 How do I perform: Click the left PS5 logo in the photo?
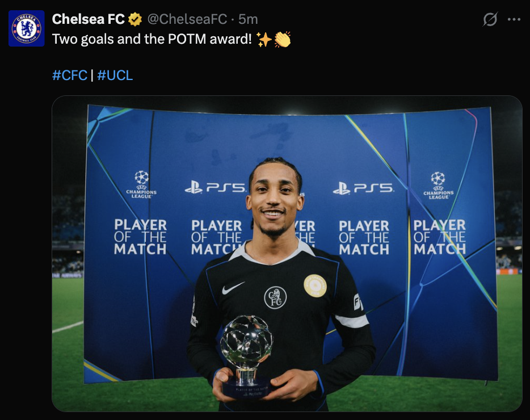[215, 187]
